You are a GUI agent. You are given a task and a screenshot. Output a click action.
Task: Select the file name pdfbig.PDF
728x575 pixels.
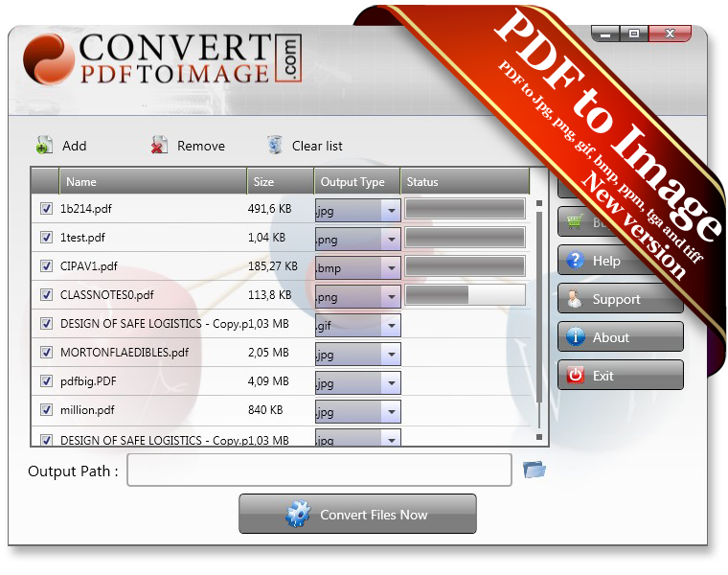[x=88, y=381]
